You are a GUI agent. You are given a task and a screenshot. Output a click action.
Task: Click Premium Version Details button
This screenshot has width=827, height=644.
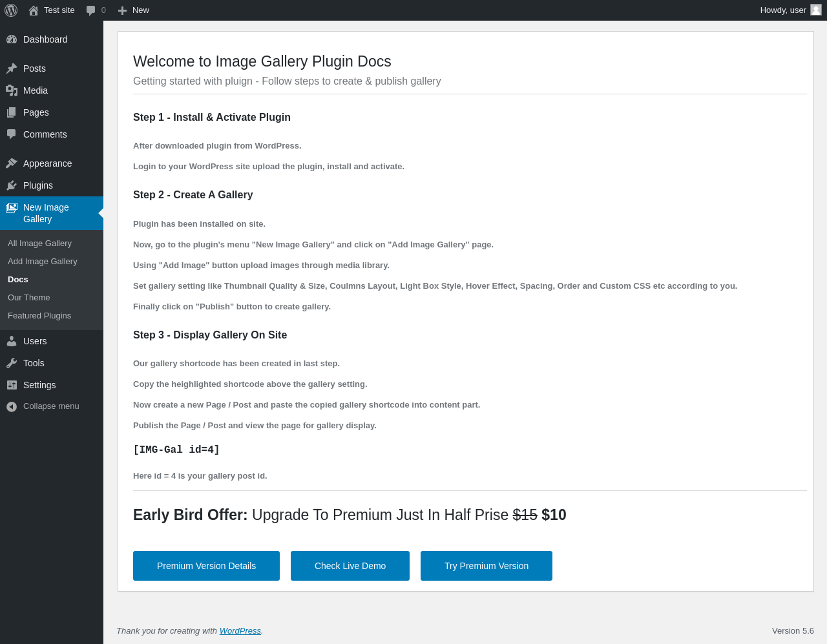click(206, 566)
